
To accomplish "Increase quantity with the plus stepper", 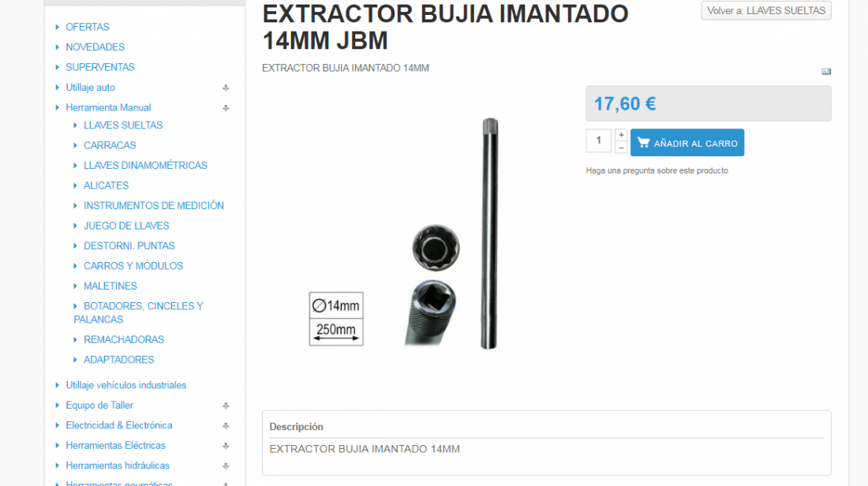I will (621, 135).
